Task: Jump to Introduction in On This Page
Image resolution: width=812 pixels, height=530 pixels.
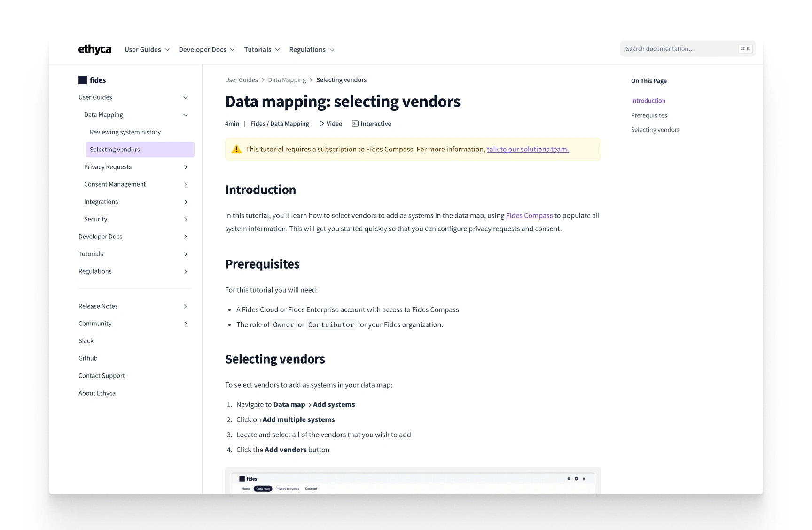Action: (648, 101)
